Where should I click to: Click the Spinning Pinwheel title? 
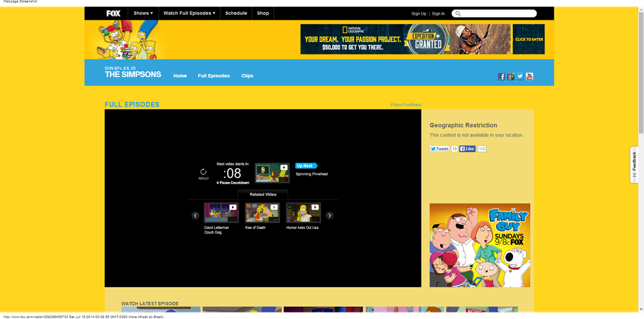point(311,174)
